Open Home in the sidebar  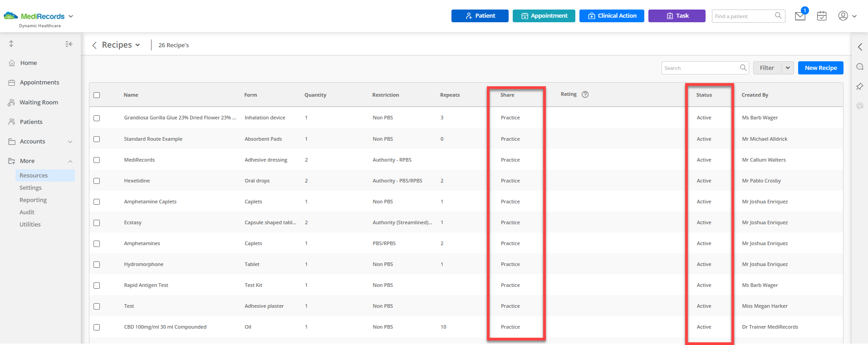pos(29,63)
